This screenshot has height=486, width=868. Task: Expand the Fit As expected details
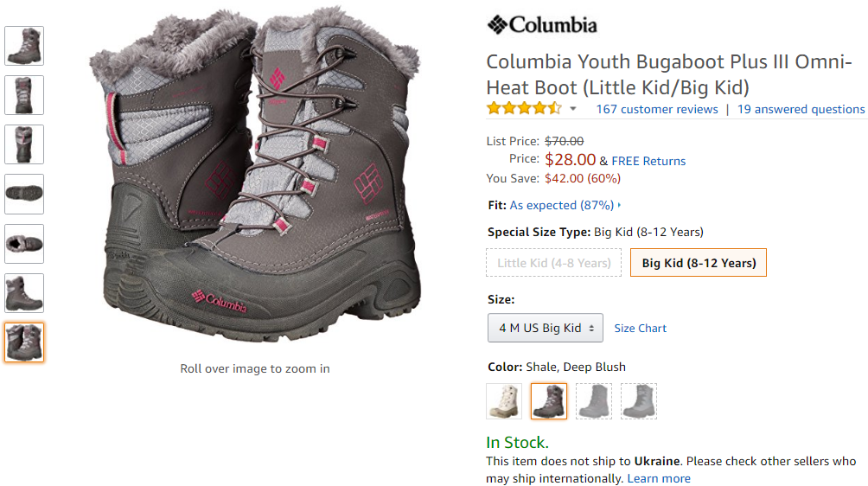point(565,205)
